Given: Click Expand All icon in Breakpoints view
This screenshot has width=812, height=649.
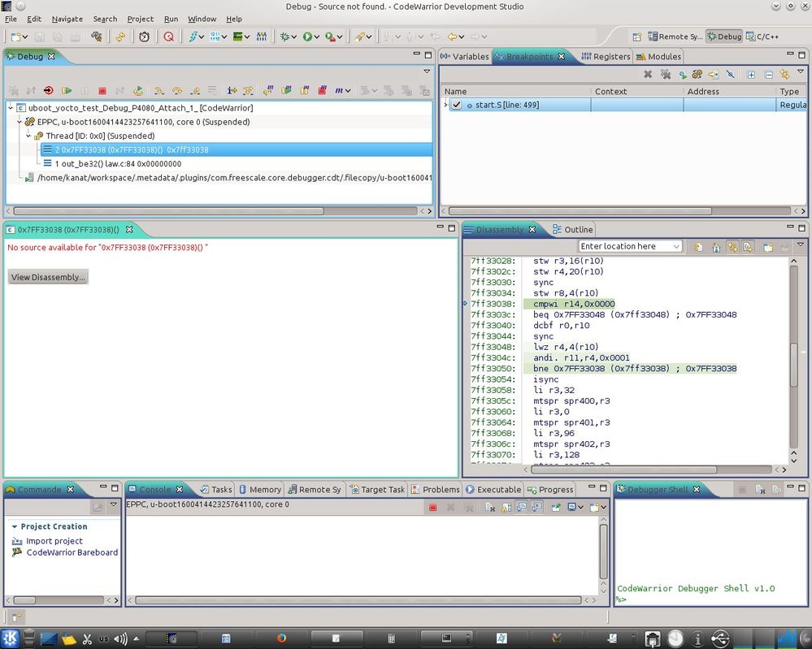Looking at the screenshot, I should click(751, 75).
